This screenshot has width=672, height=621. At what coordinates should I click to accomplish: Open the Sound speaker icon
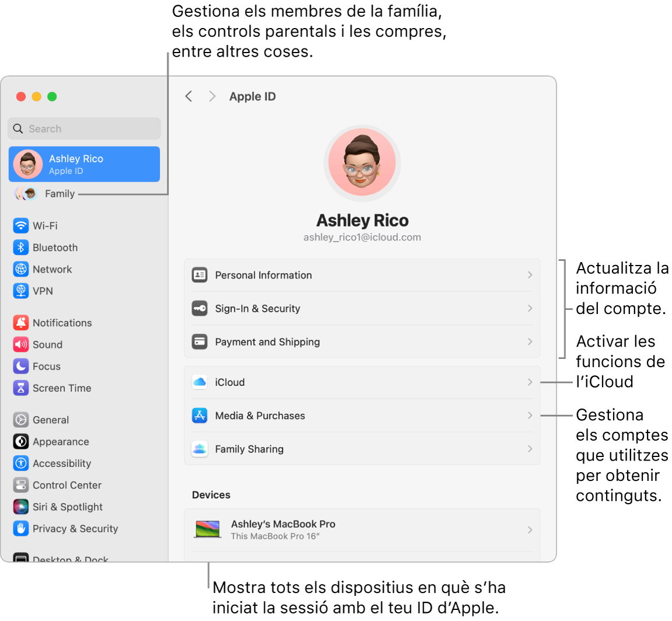20,344
